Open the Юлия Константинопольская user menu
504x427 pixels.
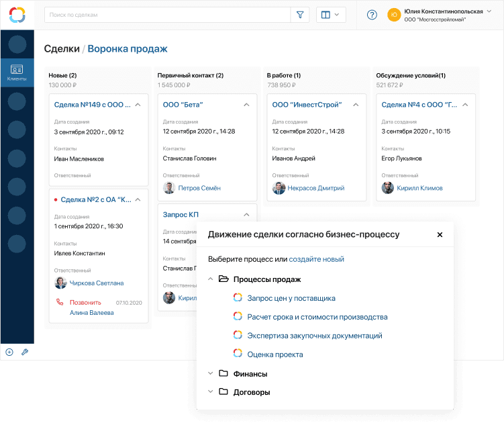(443, 15)
